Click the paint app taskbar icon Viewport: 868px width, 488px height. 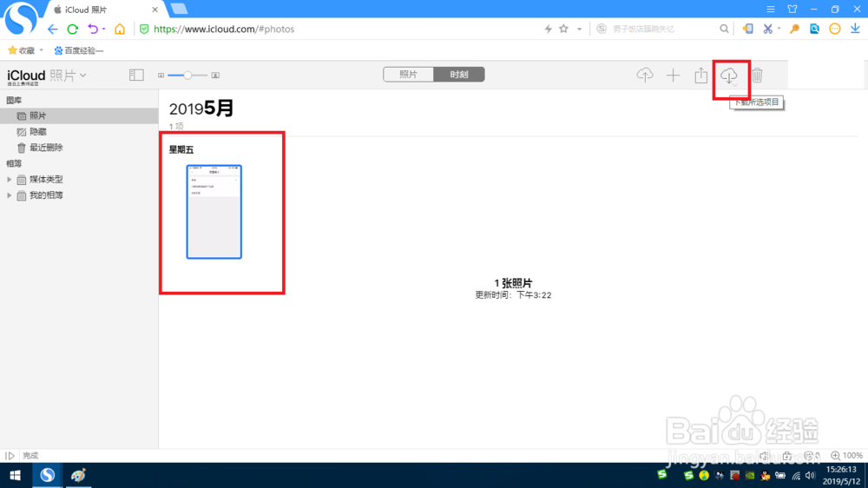click(78, 475)
